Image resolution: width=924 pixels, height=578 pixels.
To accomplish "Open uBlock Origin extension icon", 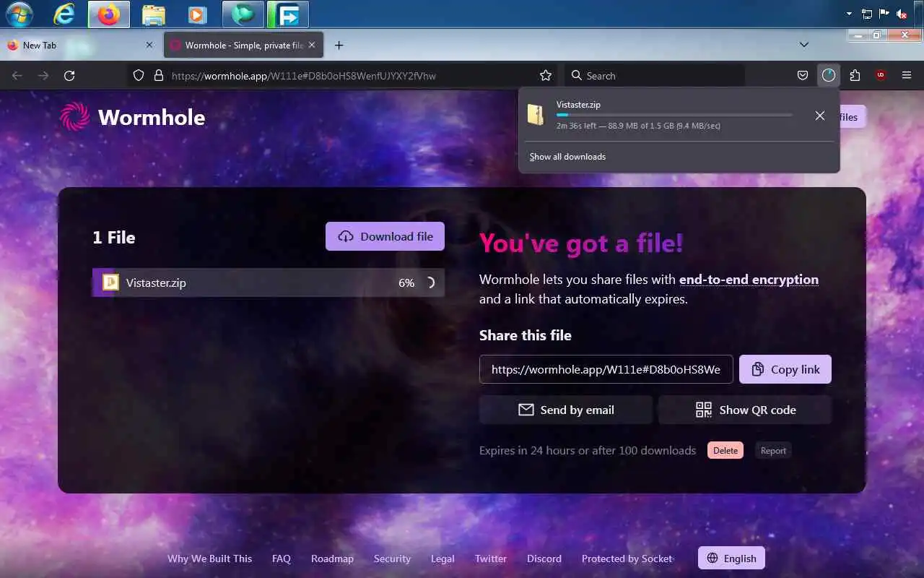I will pos(881,75).
